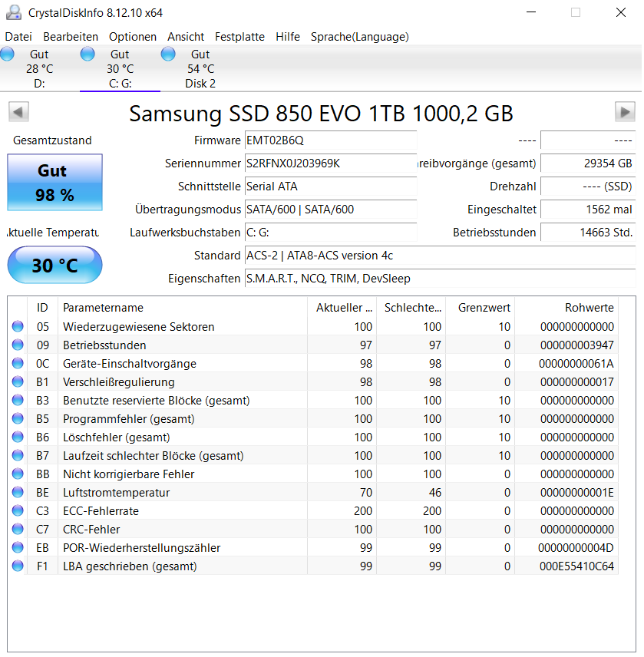Screen dimensions: 644x657
Task: Go to previous disk with left arrow
Action: coord(18,112)
